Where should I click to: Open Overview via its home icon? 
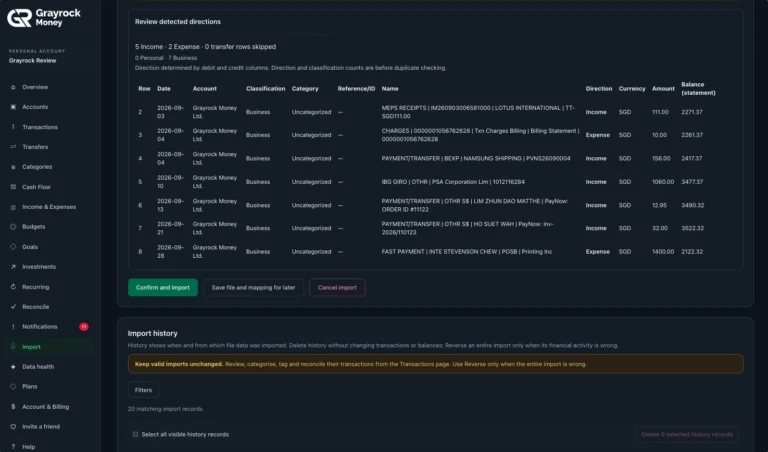coord(13,87)
